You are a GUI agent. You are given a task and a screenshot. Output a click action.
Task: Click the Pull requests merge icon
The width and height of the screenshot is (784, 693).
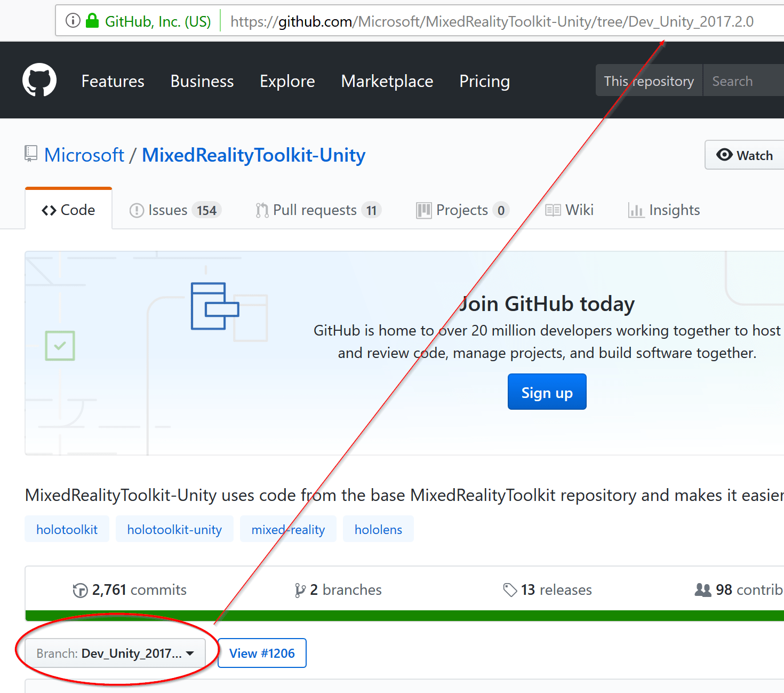[x=262, y=210]
